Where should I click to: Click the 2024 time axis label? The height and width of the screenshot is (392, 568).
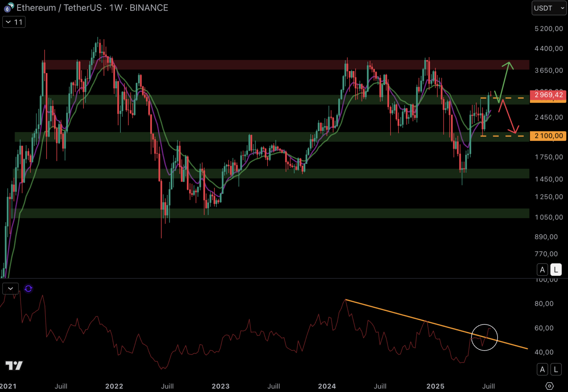click(x=327, y=386)
